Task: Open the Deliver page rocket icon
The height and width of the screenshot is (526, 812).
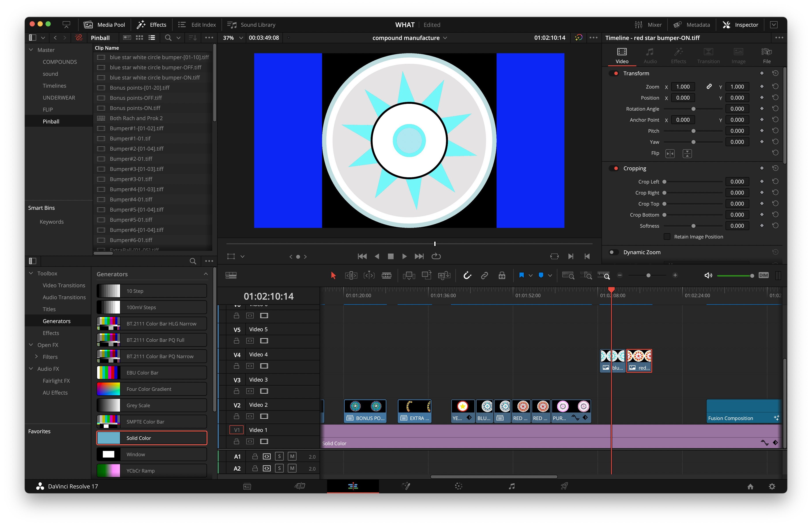Action: pyautogui.click(x=564, y=486)
